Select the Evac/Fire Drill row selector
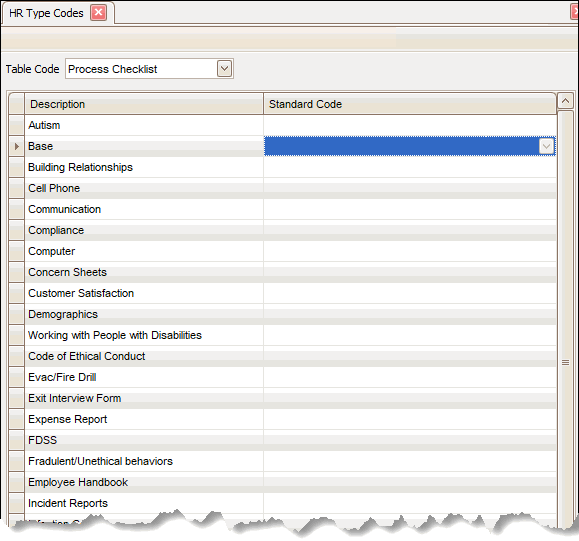579x541 pixels. tap(17, 377)
